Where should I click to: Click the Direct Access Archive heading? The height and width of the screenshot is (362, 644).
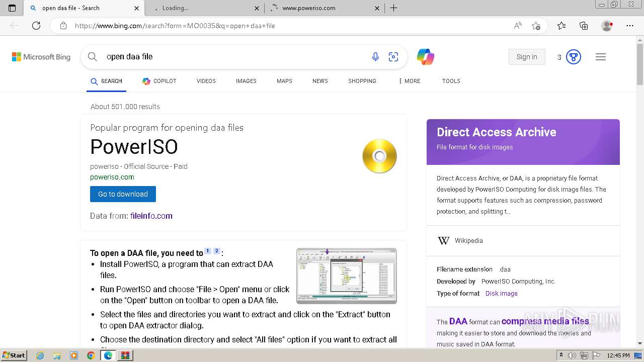(497, 132)
